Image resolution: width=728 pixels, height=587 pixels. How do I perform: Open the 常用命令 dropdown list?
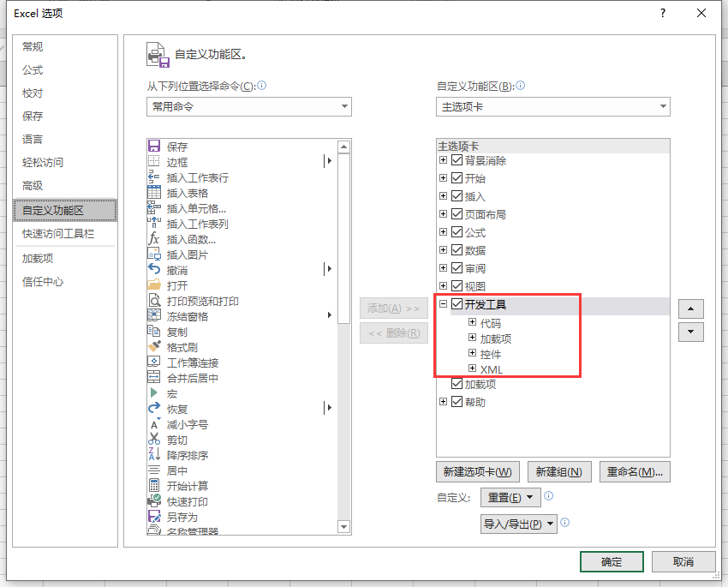click(x=248, y=107)
